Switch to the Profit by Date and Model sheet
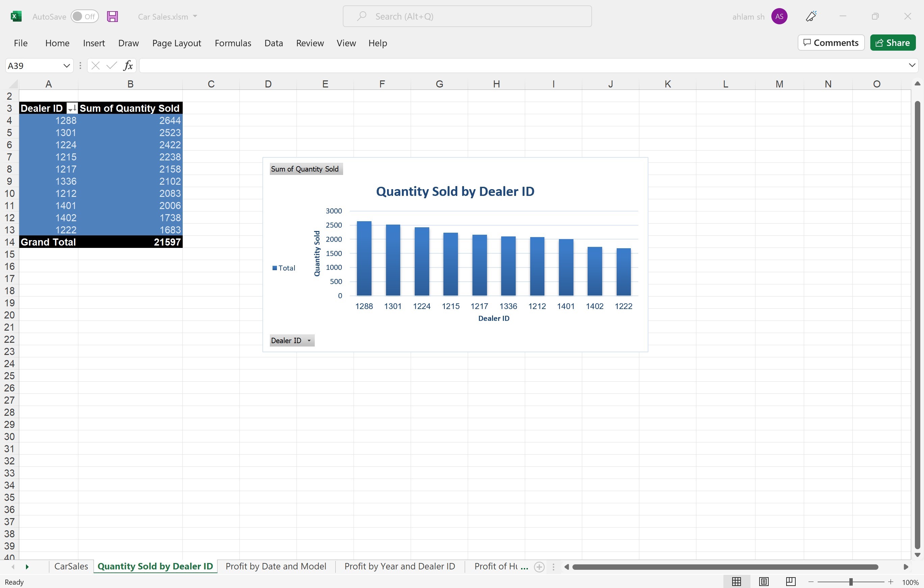 click(276, 566)
